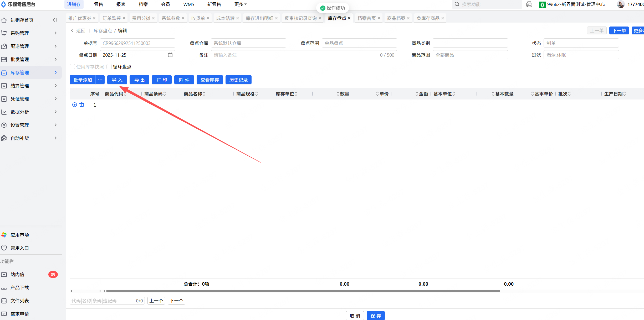The height and width of the screenshot is (320, 644).
Task: Click the printer icon in top bar
Action: (529, 4)
